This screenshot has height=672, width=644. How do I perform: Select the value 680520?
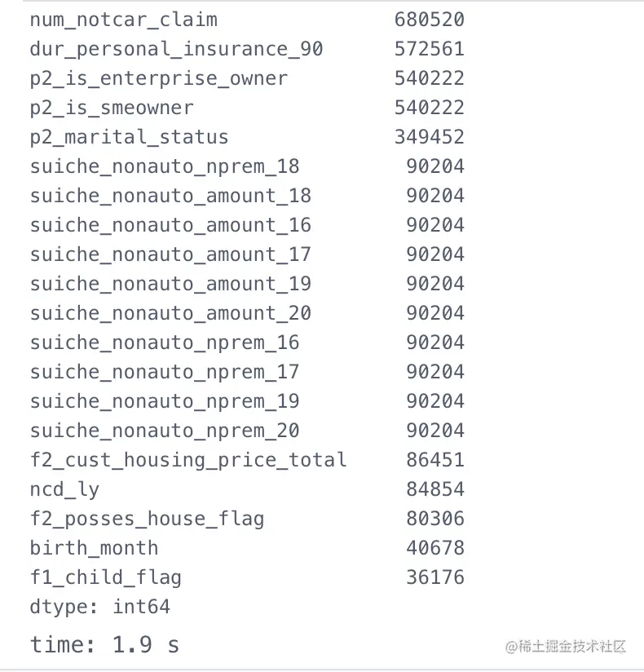click(430, 20)
